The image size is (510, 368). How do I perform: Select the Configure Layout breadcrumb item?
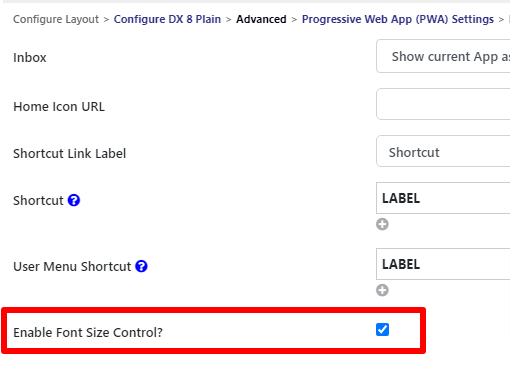(56, 19)
